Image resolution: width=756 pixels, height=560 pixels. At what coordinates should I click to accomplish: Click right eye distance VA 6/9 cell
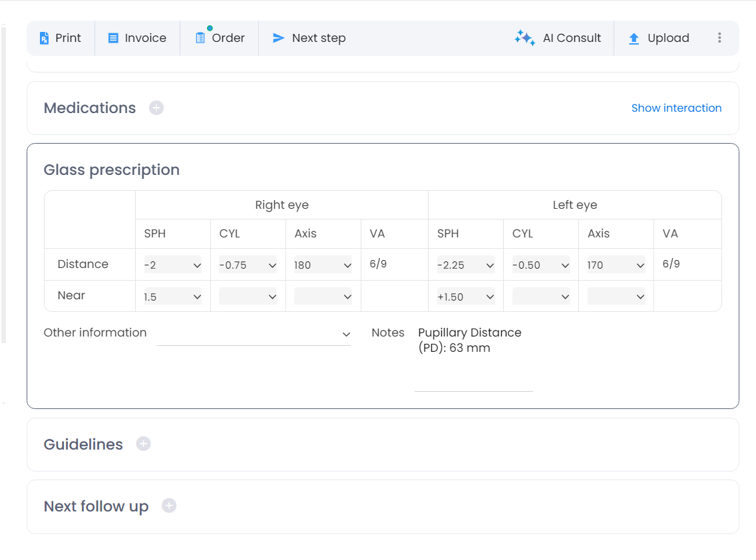point(378,264)
